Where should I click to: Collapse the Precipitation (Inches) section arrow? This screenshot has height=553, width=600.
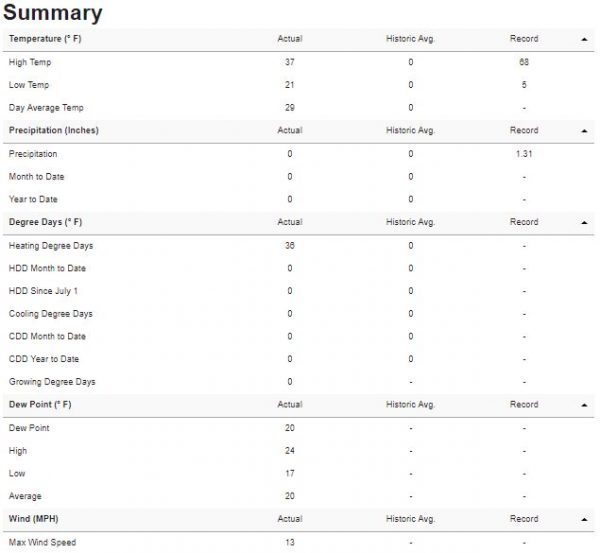click(x=584, y=131)
